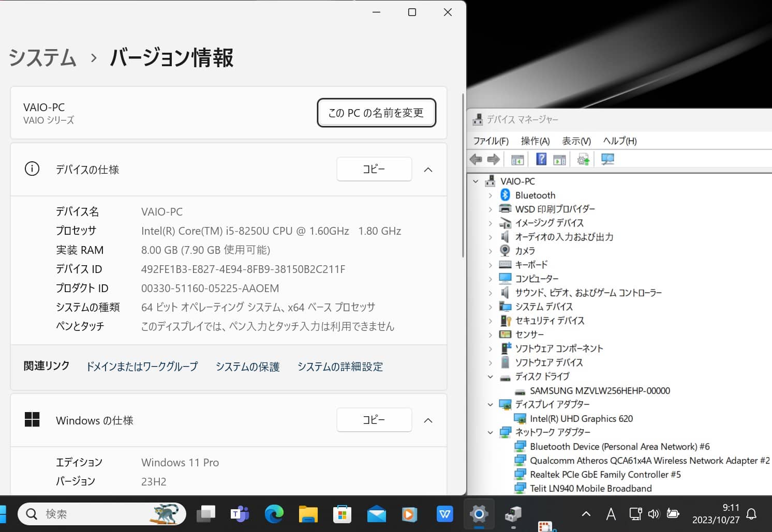Select the システム デバイス icon
Screen dimensions: 772x532
point(505,307)
